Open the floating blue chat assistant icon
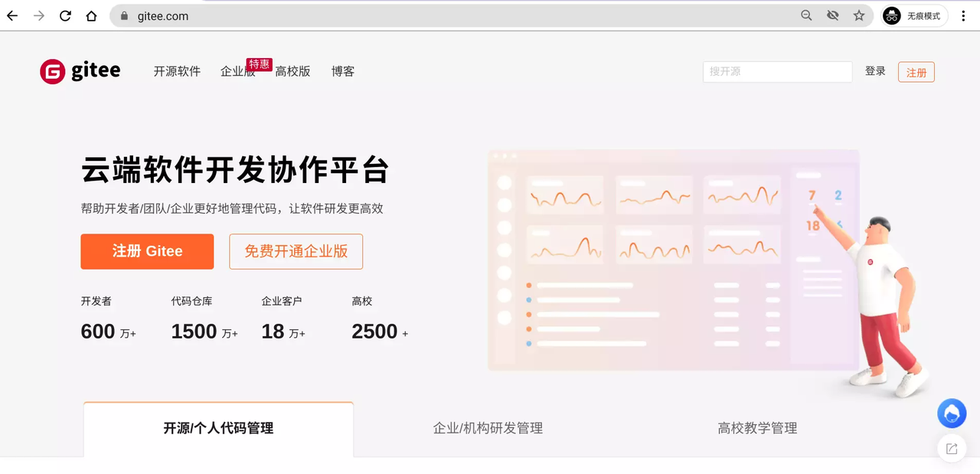 952,414
